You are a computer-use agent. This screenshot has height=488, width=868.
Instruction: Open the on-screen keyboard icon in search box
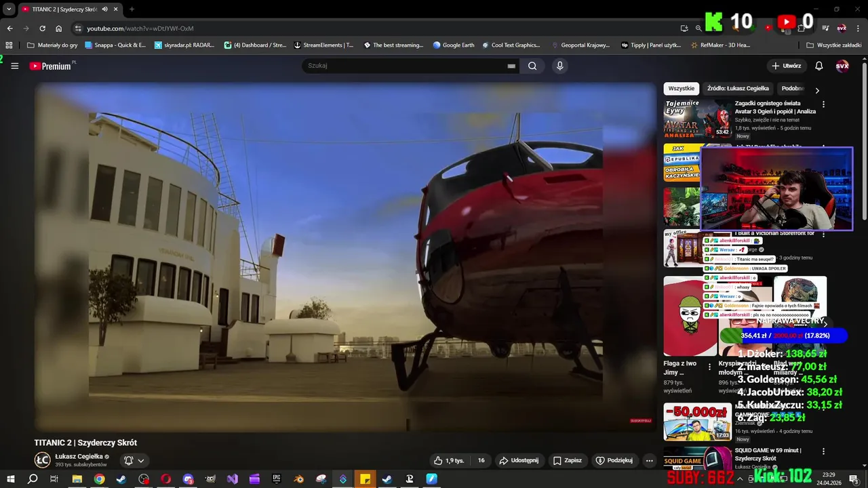[511, 66]
